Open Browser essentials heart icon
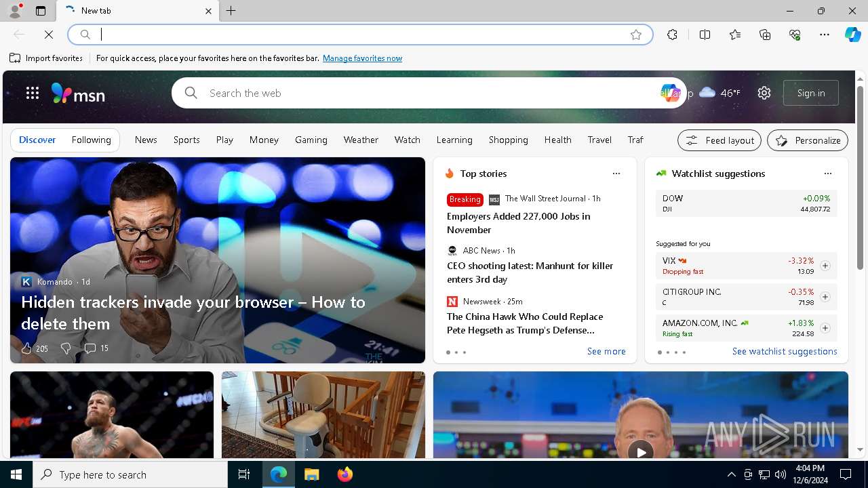This screenshot has width=868, height=488. [x=795, y=35]
